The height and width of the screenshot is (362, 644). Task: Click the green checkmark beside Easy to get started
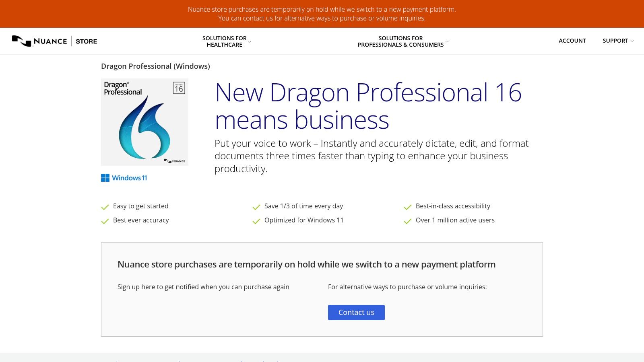[x=105, y=207]
